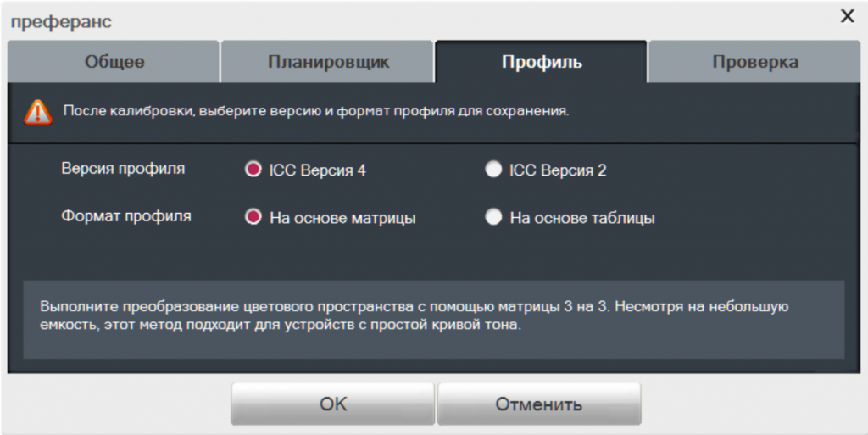Click the На основе таблицы label text
The height and width of the screenshot is (435, 868).
pos(582,217)
